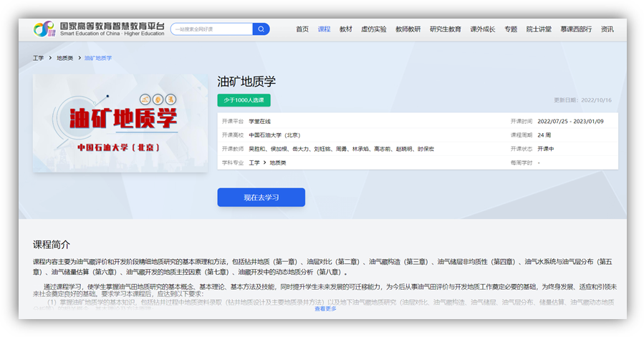Focus the course search input box
644x337 pixels.
point(211,29)
